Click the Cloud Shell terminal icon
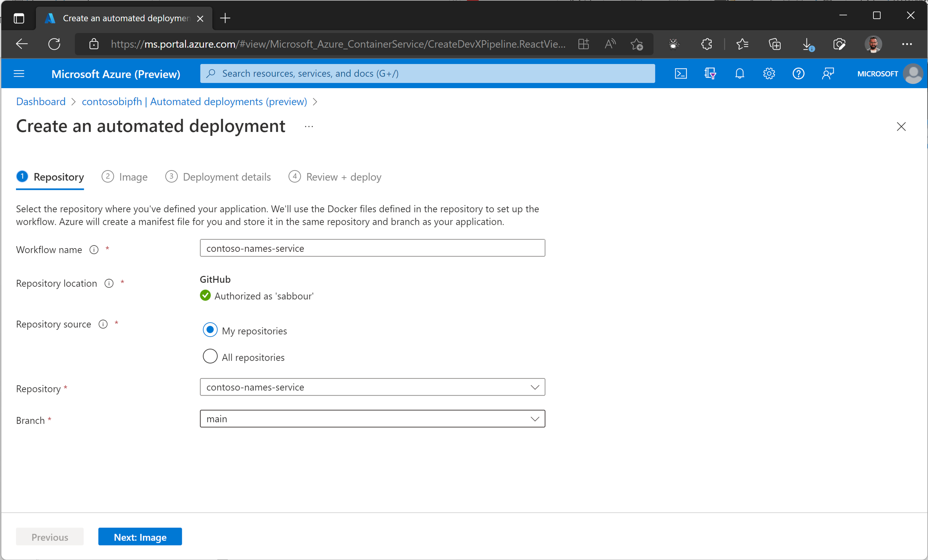928x560 pixels. pos(681,73)
